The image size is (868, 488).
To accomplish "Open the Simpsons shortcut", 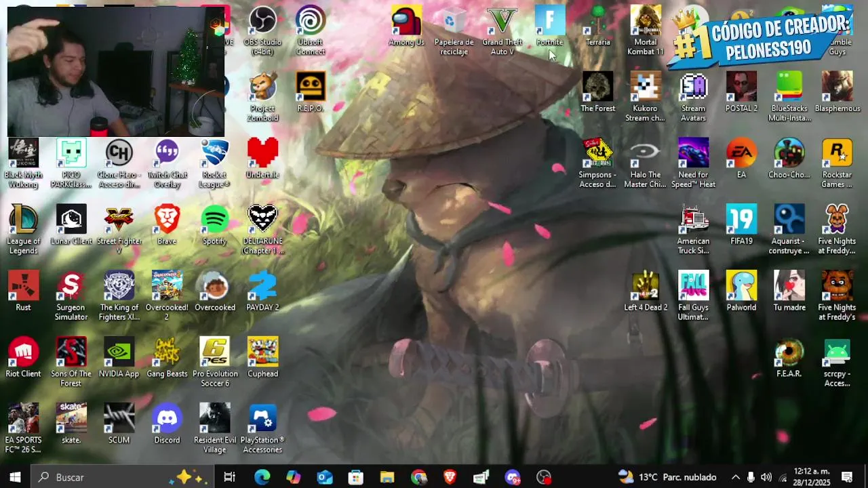I will click(x=597, y=164).
